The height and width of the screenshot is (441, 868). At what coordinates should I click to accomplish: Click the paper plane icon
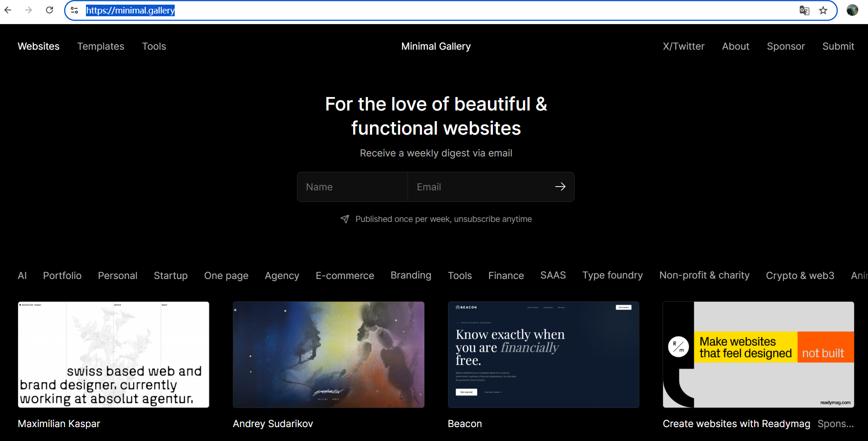coord(345,219)
